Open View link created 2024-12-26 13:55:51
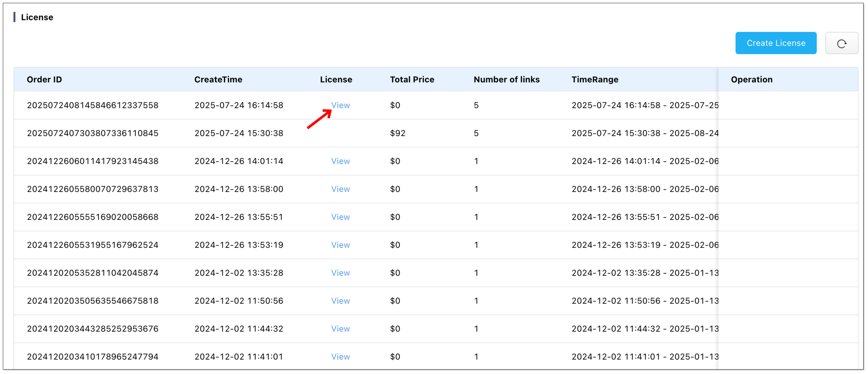The height and width of the screenshot is (374, 868). click(340, 217)
